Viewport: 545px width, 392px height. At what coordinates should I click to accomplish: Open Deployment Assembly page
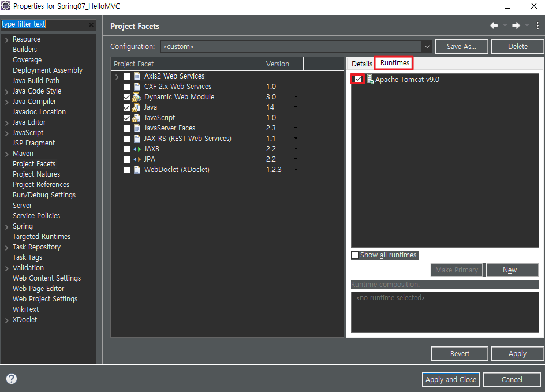coord(47,70)
